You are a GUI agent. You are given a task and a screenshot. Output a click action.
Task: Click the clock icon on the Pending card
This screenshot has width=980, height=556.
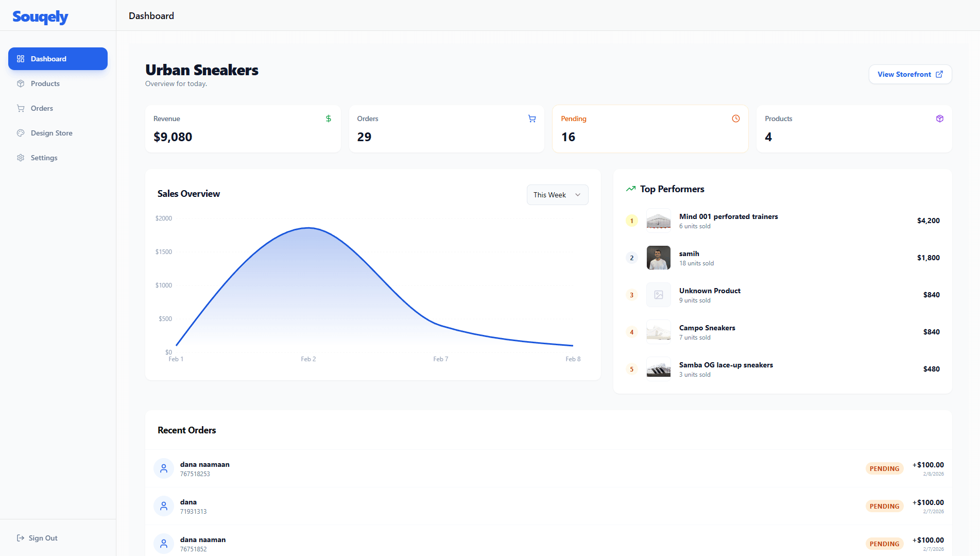pyautogui.click(x=735, y=119)
